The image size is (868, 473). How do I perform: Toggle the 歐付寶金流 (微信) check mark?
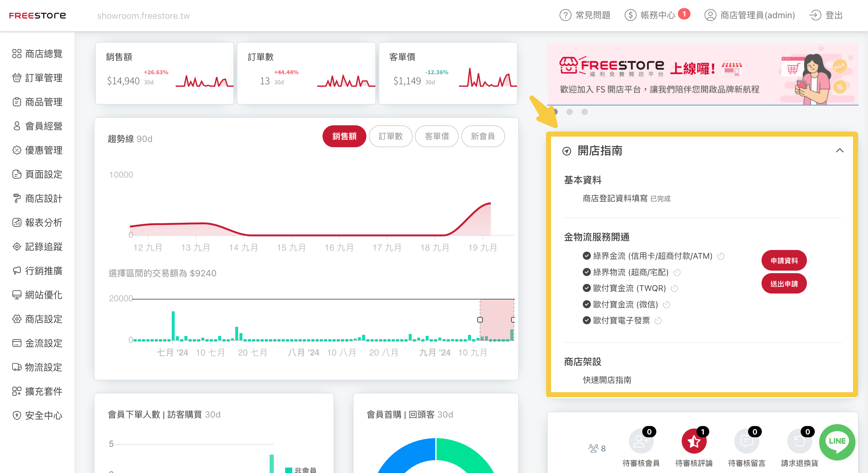586,304
